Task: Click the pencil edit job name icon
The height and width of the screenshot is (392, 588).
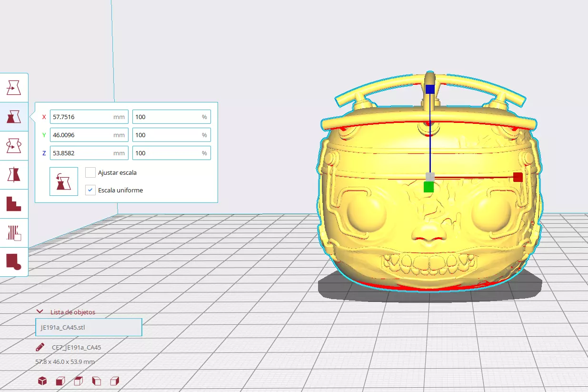Action: click(x=40, y=347)
